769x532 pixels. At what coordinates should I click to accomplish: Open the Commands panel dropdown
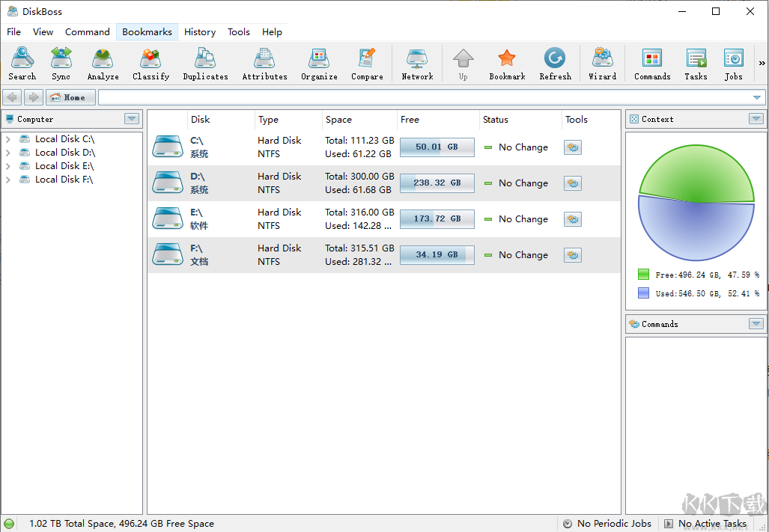point(756,324)
